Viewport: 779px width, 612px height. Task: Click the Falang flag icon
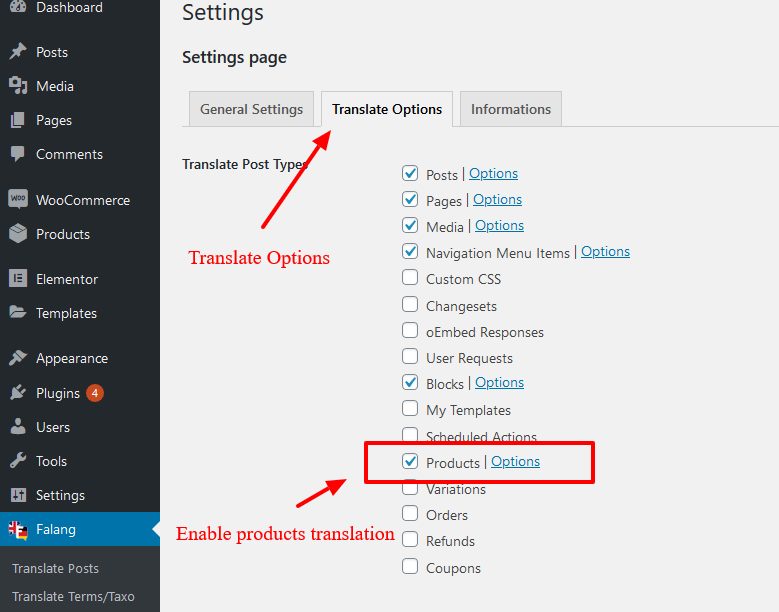click(x=18, y=530)
